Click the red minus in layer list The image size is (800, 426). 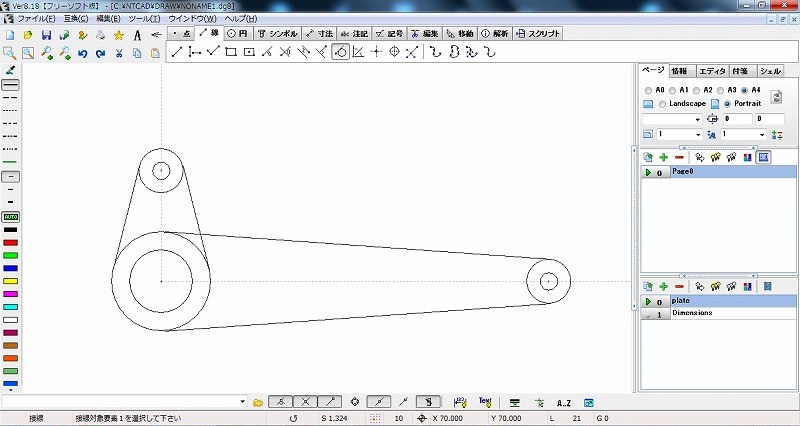tap(679, 286)
